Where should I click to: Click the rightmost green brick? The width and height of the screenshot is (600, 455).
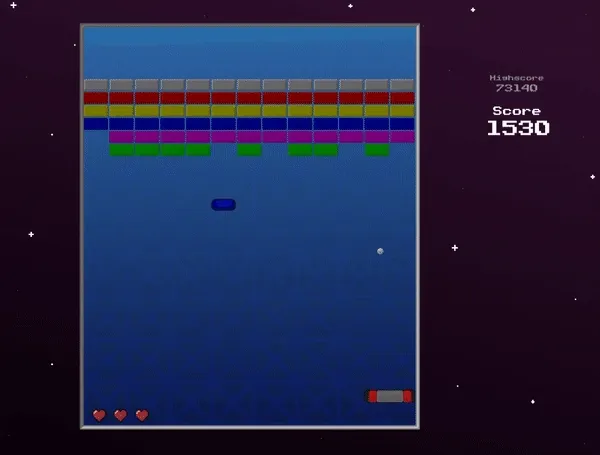pos(377,150)
